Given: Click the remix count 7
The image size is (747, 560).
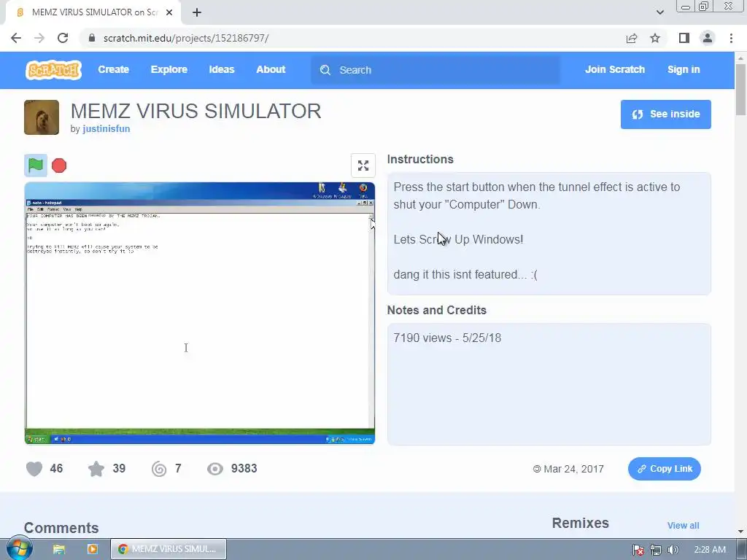Looking at the screenshot, I should 178,469.
